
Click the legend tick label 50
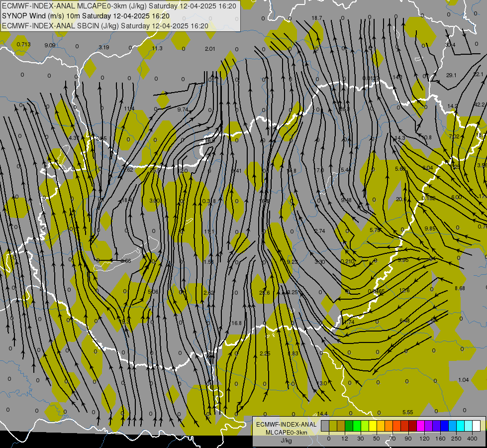click(x=376, y=439)
